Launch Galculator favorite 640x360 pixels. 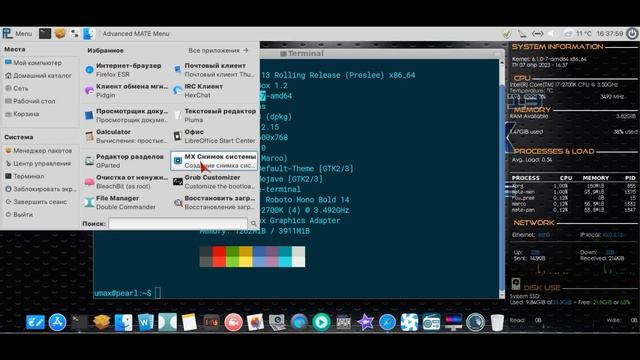pyautogui.click(x=125, y=136)
